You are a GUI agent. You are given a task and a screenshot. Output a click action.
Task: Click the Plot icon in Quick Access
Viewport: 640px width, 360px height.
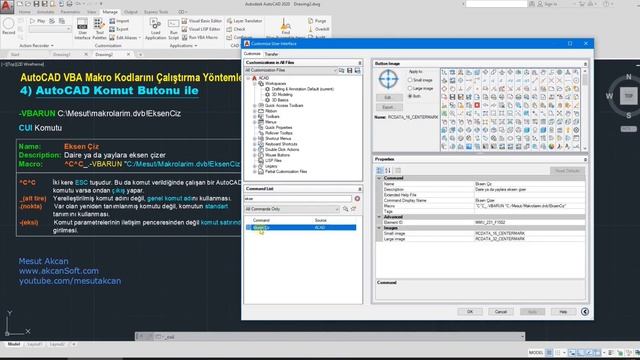pyautogui.click(x=69, y=4)
